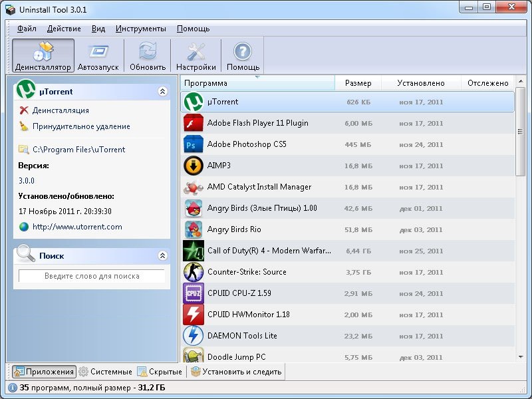Click the Принудительное удаление link

[81, 126]
